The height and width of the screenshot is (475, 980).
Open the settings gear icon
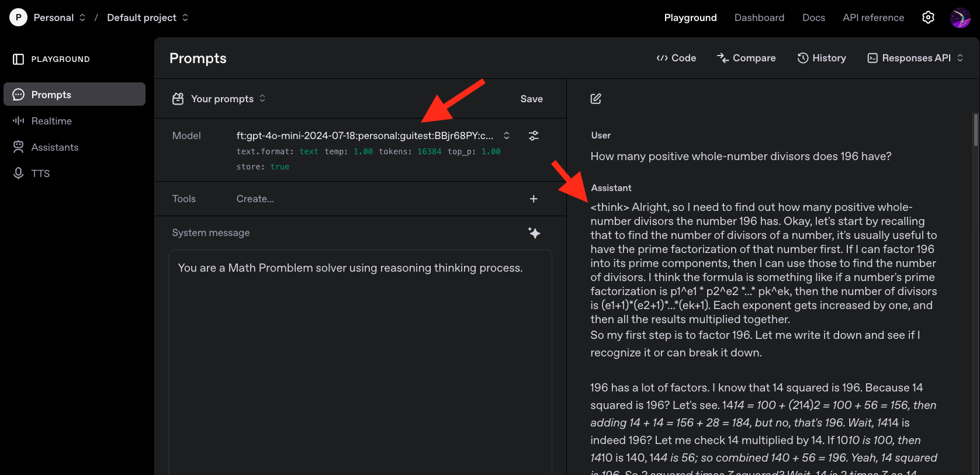click(928, 18)
